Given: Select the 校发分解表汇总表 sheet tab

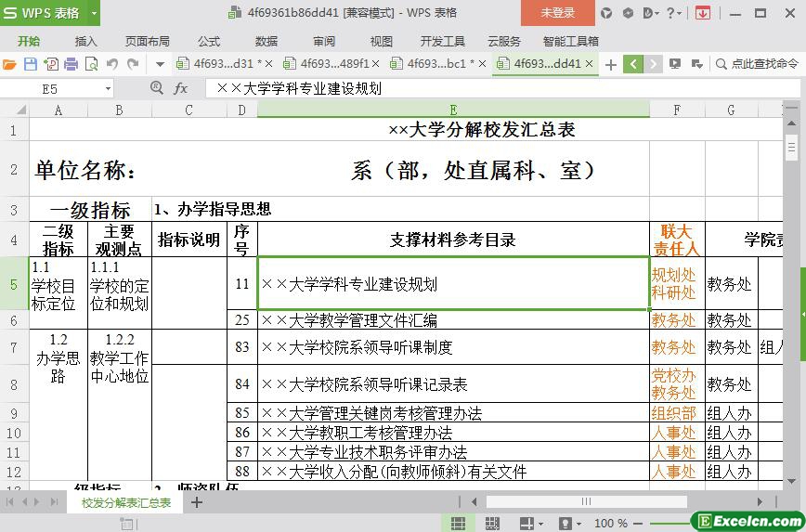Looking at the screenshot, I should [125, 502].
